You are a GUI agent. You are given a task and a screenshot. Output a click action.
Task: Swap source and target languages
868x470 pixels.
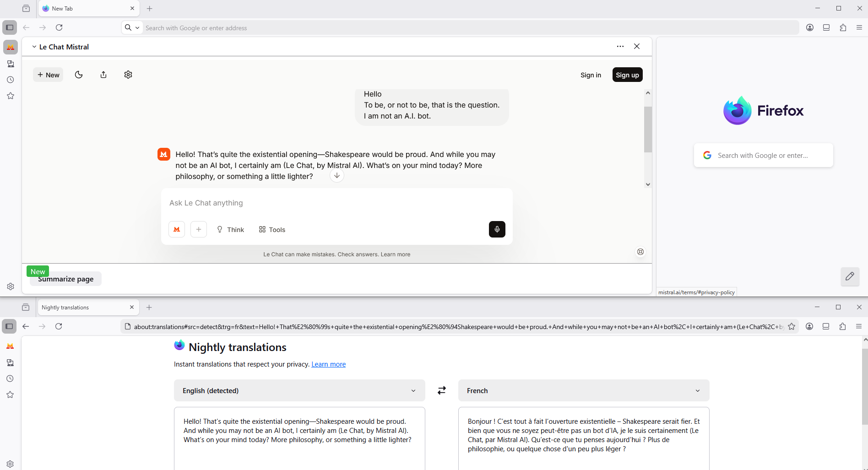coord(442,390)
